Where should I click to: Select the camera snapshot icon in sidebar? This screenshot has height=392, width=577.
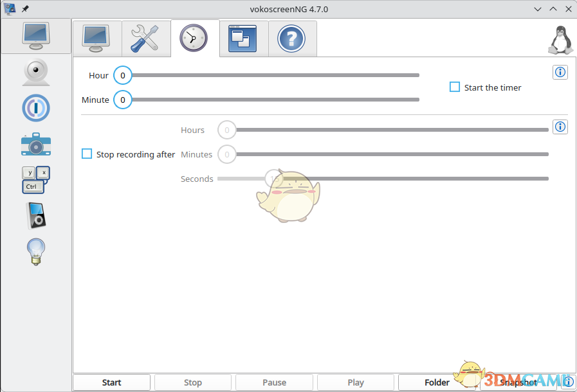point(36,144)
